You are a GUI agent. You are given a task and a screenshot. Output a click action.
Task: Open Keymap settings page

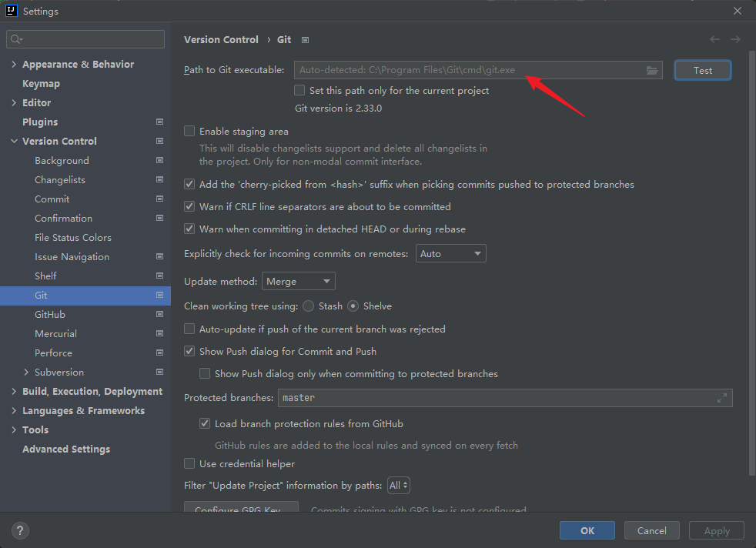click(x=41, y=83)
